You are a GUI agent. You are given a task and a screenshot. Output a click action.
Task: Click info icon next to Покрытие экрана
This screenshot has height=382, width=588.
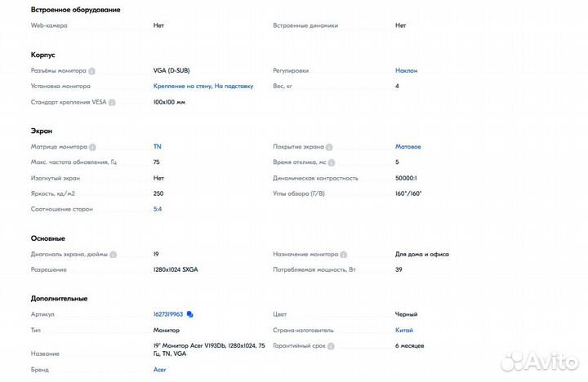point(328,147)
